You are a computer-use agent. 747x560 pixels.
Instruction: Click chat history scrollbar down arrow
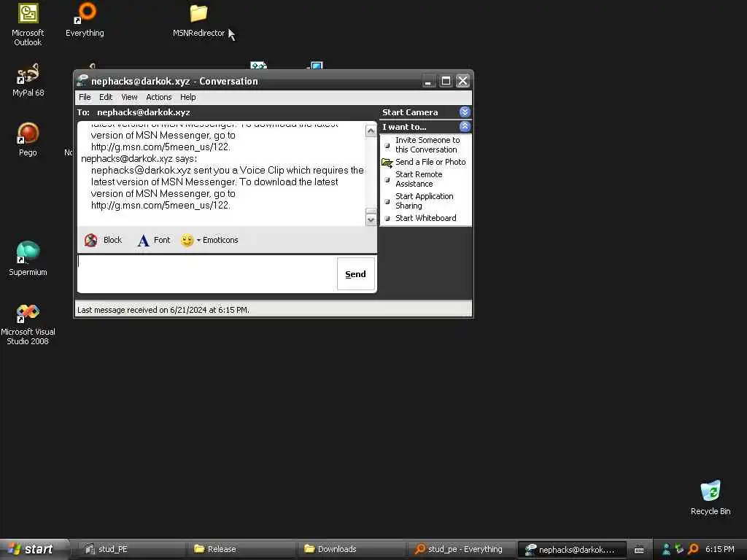(x=371, y=219)
